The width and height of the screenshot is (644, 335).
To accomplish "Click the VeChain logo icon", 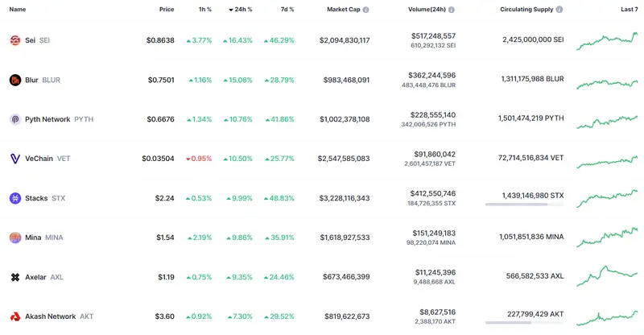I will tap(14, 159).
